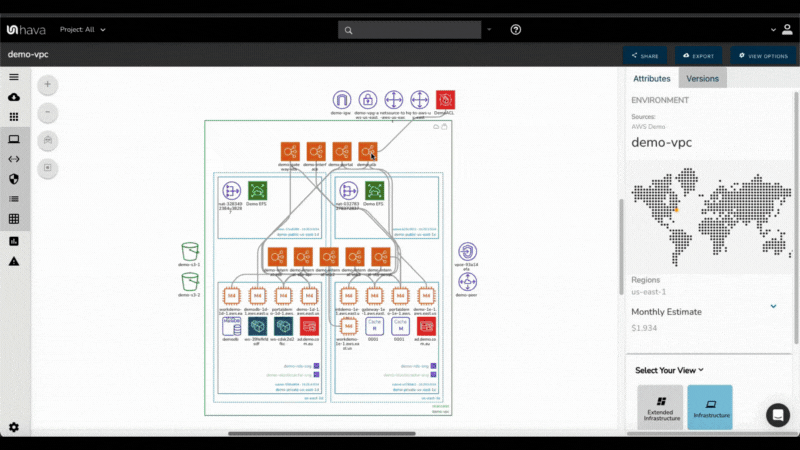The height and width of the screenshot is (450, 800).
Task: Select the ws-39fef workspace icon
Action: [x=257, y=327]
